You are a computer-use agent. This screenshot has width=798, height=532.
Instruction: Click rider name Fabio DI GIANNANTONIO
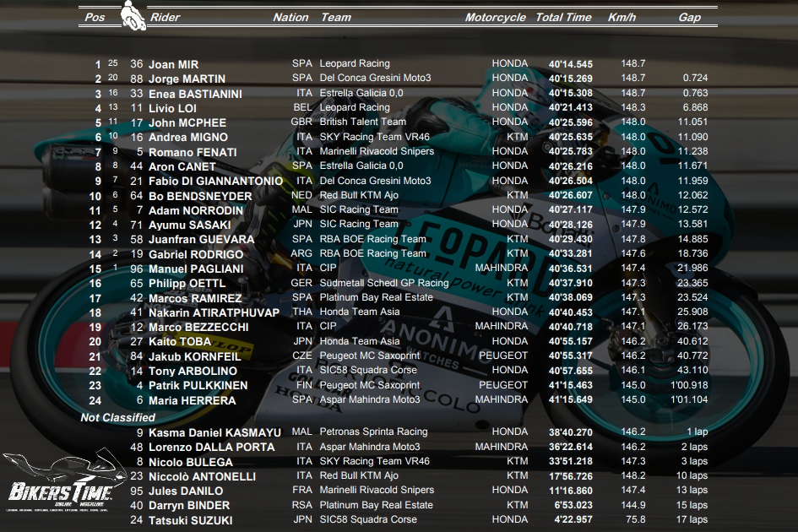[x=215, y=182]
